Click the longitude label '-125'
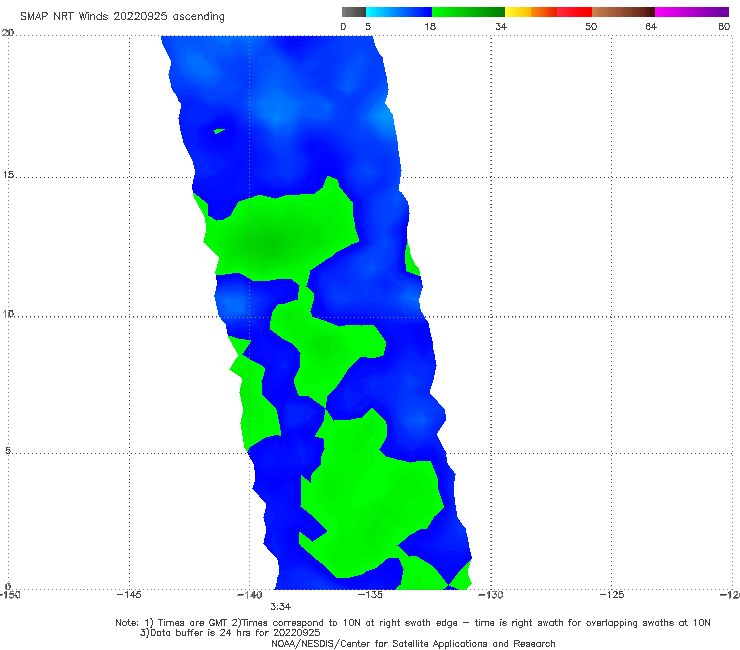The height and width of the screenshot is (650, 740). click(612, 595)
